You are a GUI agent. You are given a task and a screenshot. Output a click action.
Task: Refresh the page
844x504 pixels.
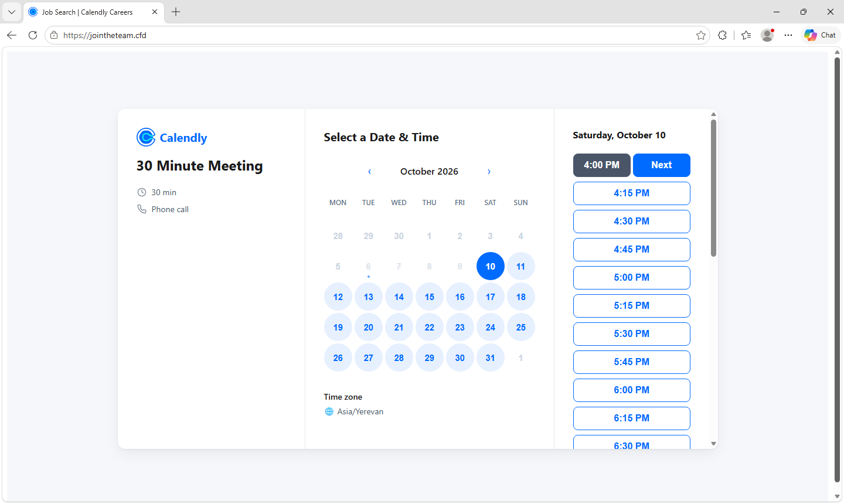(33, 35)
